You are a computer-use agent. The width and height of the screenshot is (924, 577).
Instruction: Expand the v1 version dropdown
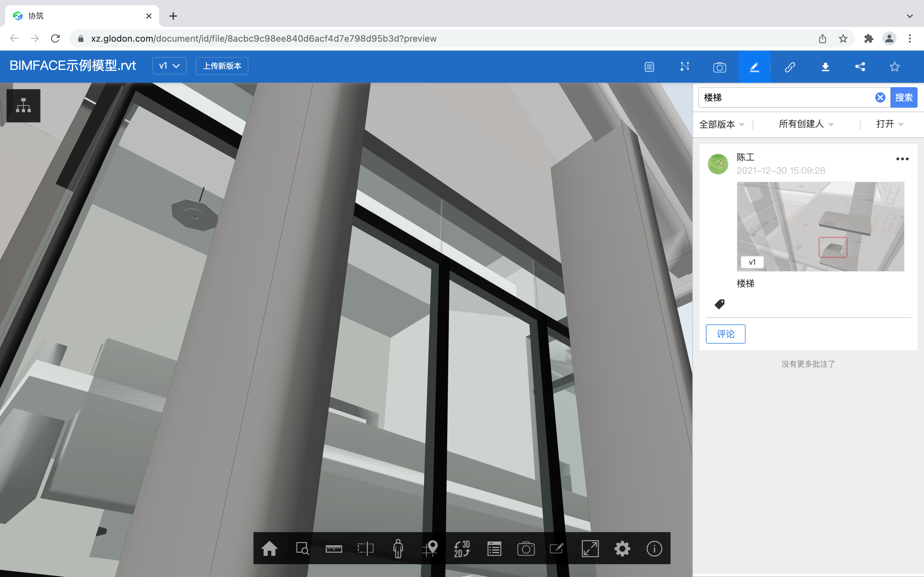click(x=169, y=66)
